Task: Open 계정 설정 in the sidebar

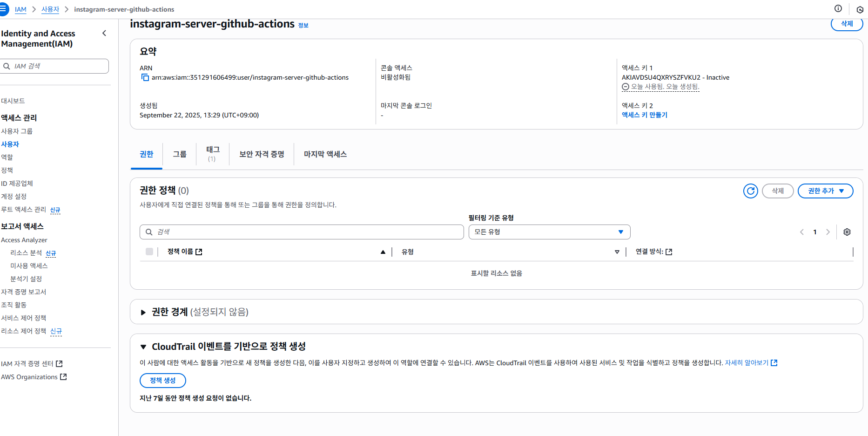Action: (14, 197)
